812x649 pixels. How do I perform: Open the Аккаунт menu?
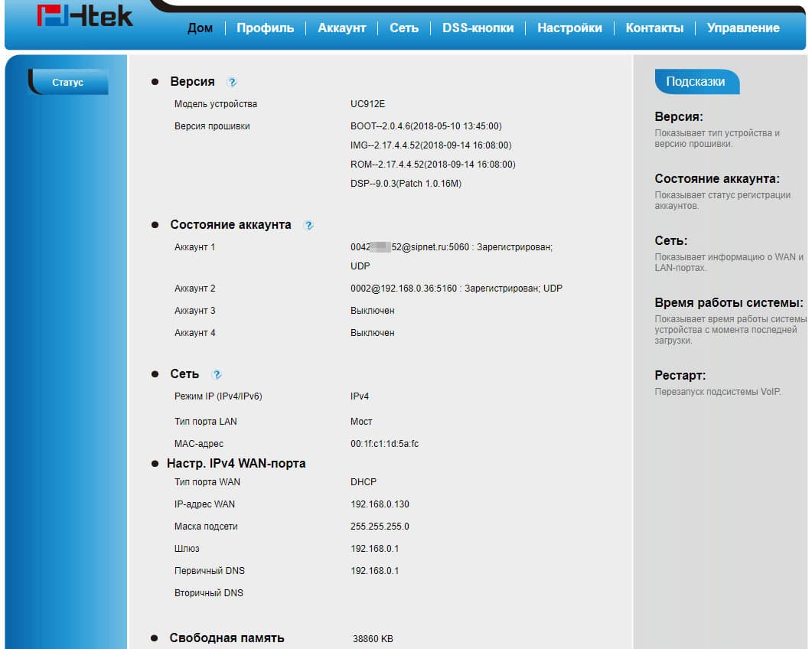pos(342,28)
